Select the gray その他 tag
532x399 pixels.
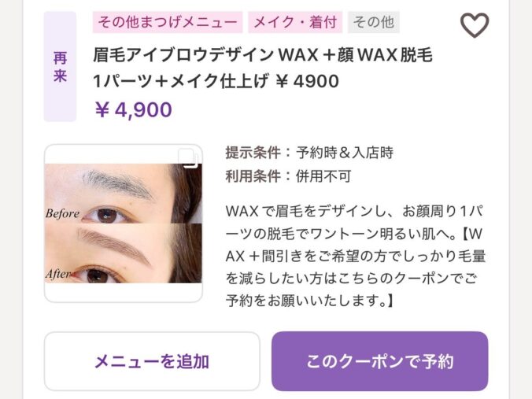374,22
